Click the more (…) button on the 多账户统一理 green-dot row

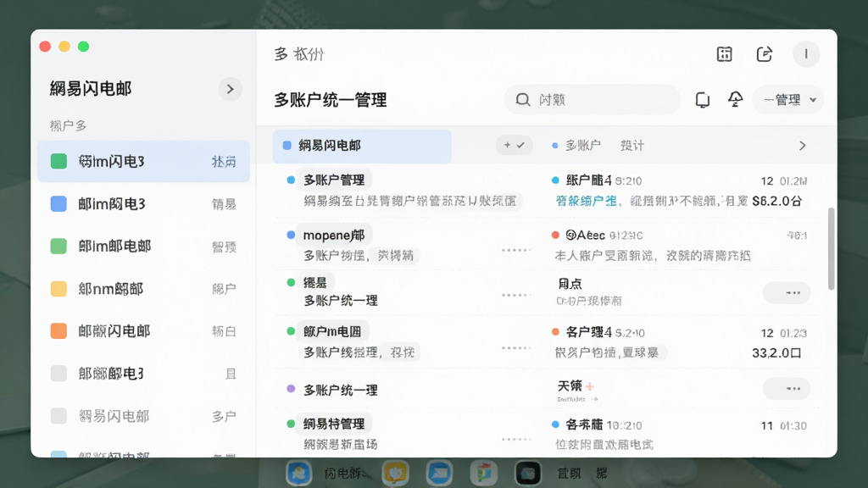[x=786, y=292]
